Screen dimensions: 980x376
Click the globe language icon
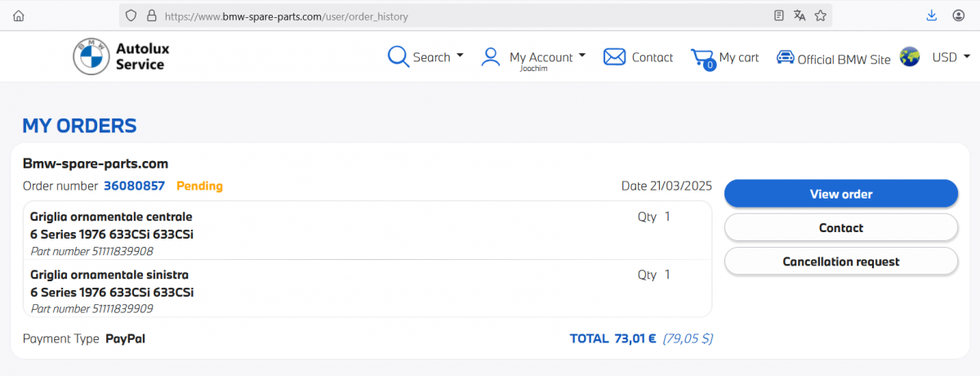[x=910, y=57]
